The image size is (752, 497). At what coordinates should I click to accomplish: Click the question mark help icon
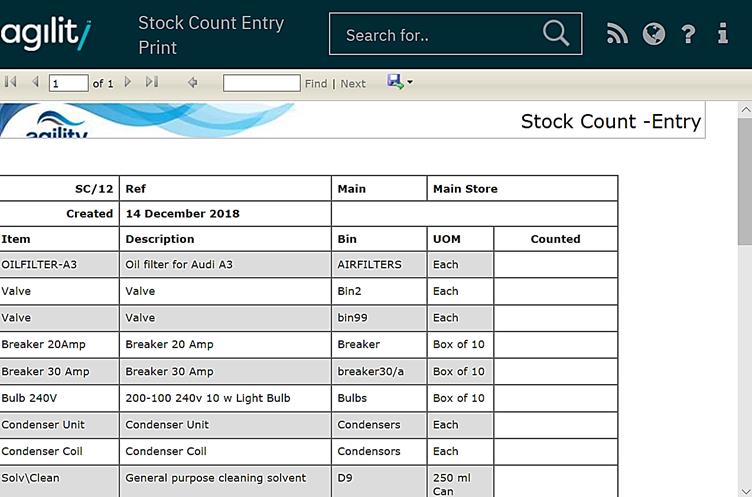coord(688,34)
